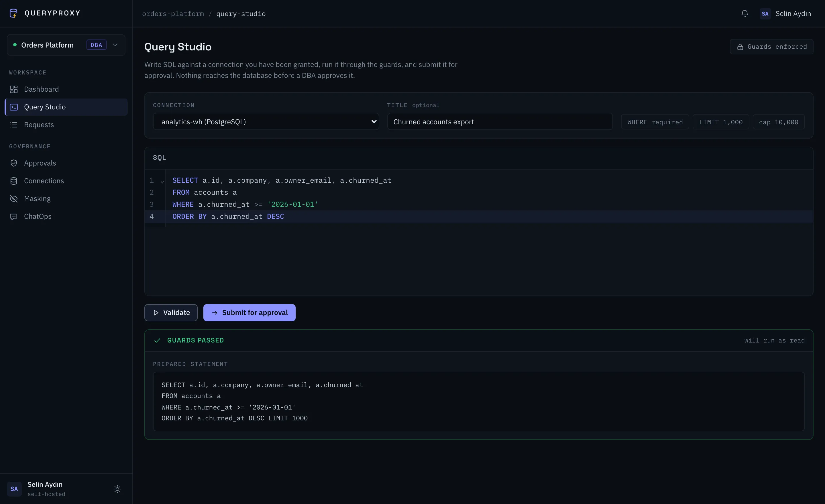
Task: Click the Validate button
Action: point(171,313)
